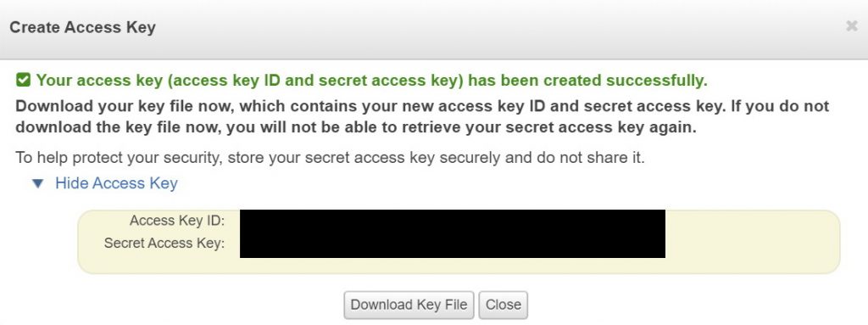Dismiss the dialog with the X icon
Image resolution: width=868 pixels, height=325 pixels.
[x=851, y=26]
